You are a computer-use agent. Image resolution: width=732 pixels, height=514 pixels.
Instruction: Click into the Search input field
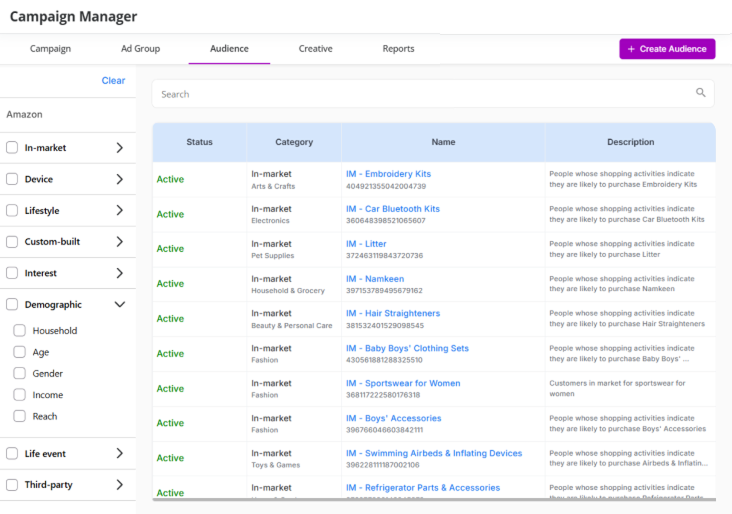(433, 94)
